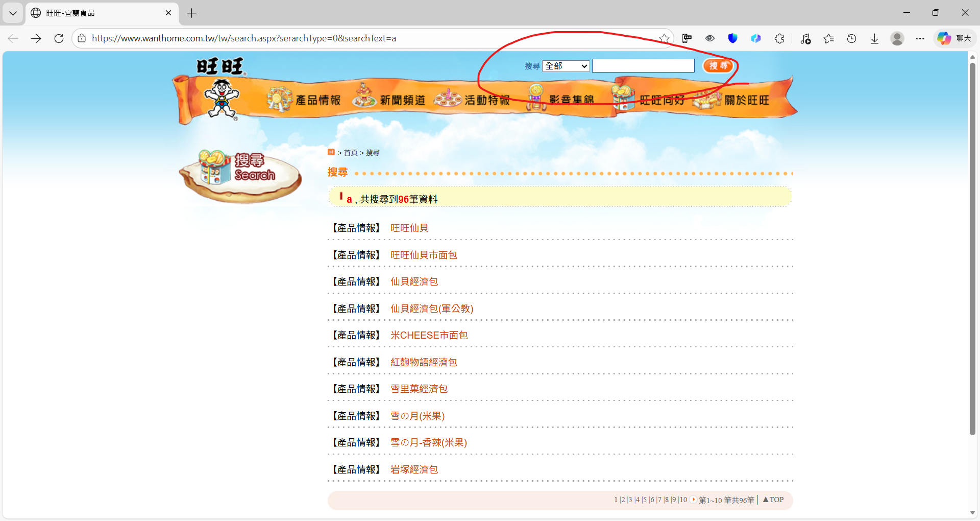Click the vertical page scrollbar
The image size is (980, 521).
[972, 248]
